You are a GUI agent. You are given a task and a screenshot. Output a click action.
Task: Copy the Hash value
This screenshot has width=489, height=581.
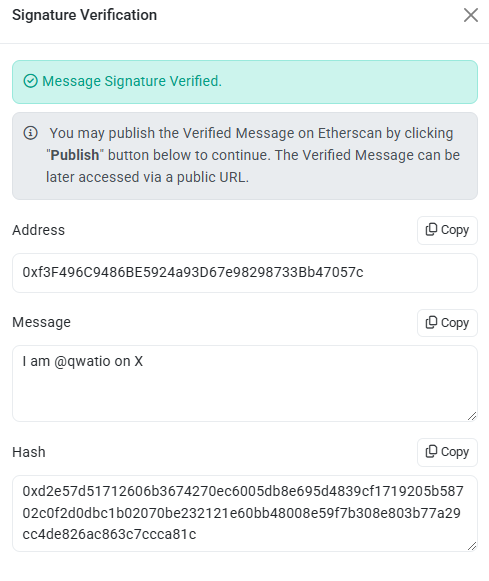pos(447,452)
